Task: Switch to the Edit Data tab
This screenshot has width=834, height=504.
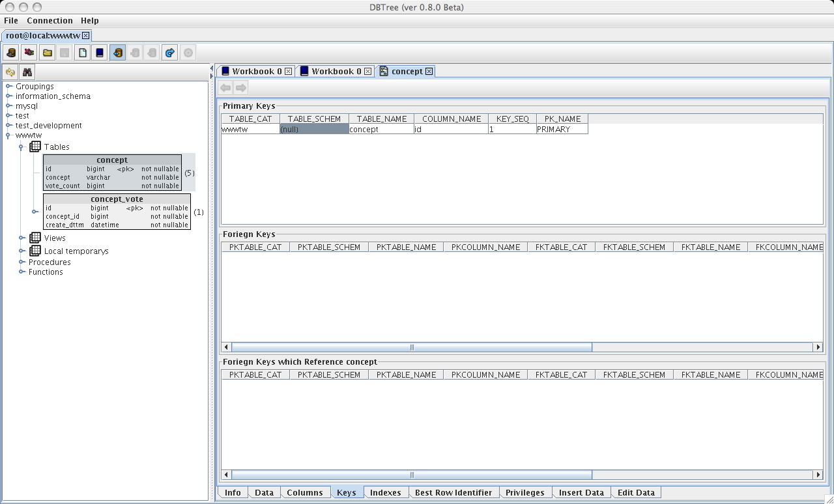Action: coord(635,493)
